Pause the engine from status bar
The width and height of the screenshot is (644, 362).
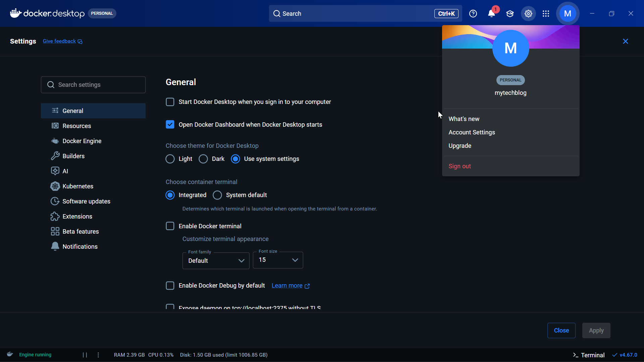click(x=85, y=355)
